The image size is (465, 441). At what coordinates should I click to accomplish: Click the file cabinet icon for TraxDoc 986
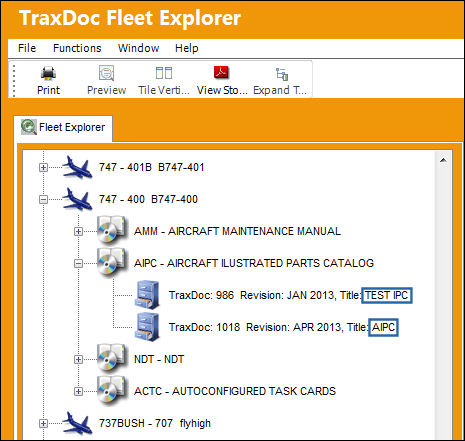(147, 295)
